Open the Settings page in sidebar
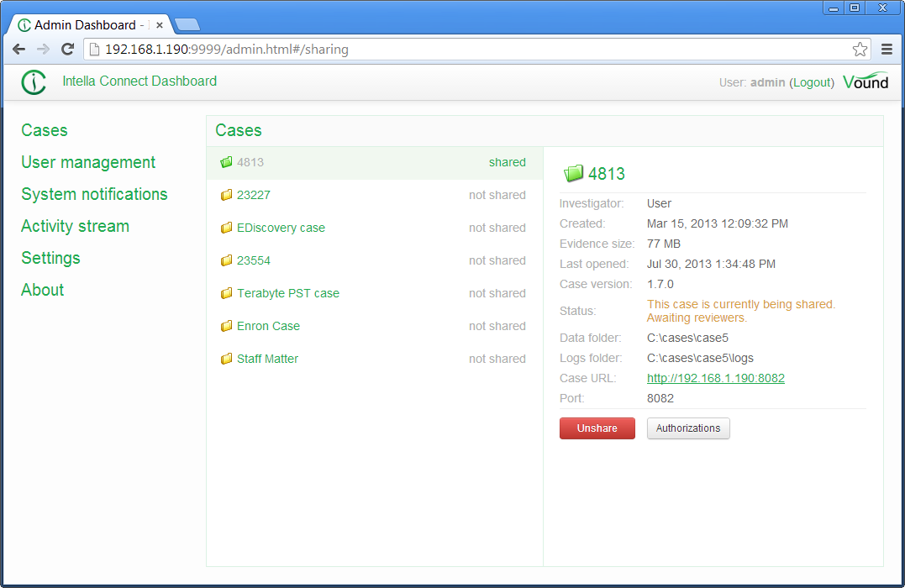 click(x=50, y=258)
